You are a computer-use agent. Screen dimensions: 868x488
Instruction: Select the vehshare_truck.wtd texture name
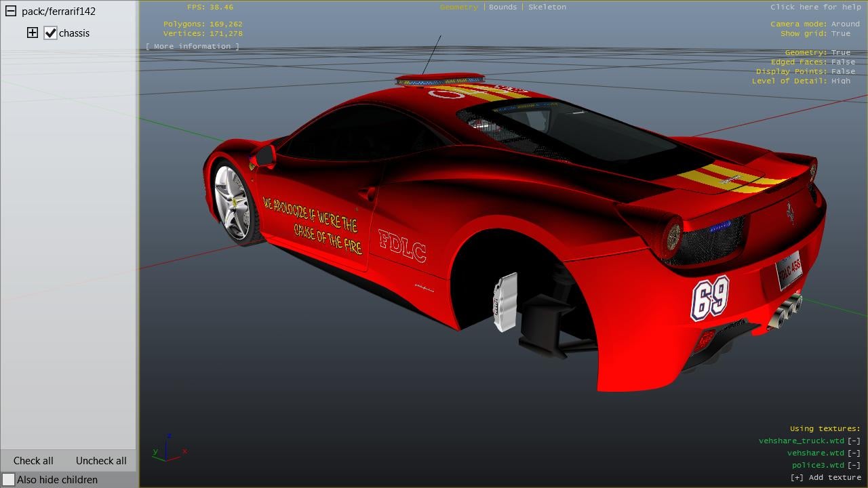802,441
